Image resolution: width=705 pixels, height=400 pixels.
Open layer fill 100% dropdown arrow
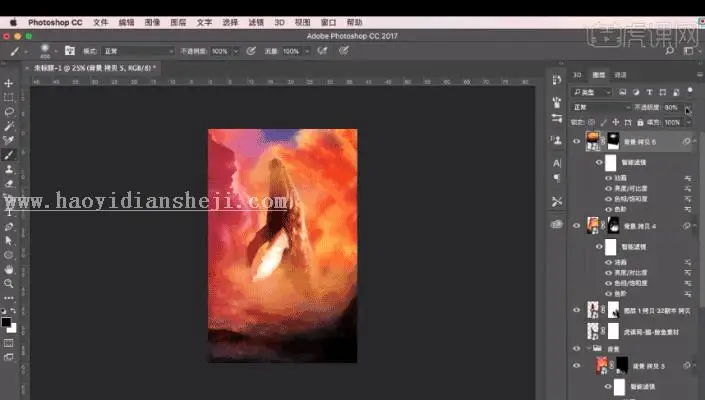[x=688, y=122]
